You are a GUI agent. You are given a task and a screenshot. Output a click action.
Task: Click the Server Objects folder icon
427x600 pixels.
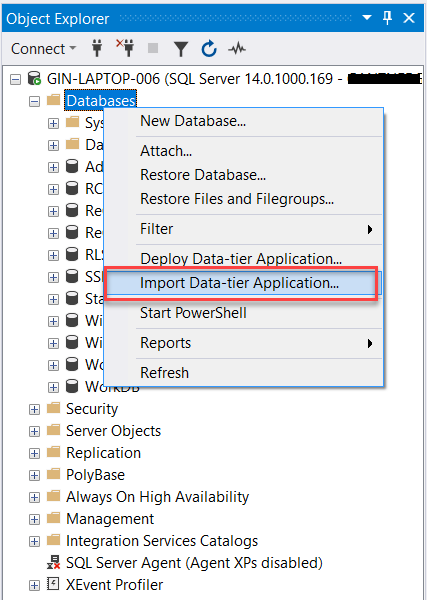tap(53, 430)
